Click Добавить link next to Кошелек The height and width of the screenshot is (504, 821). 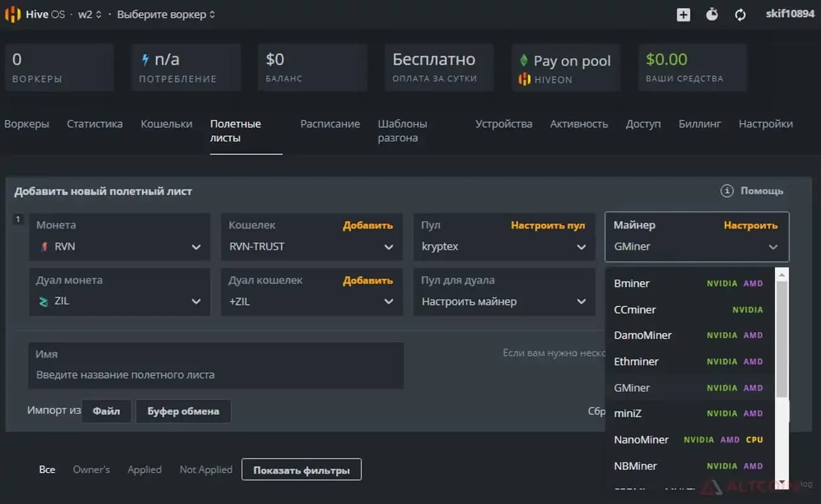click(368, 225)
